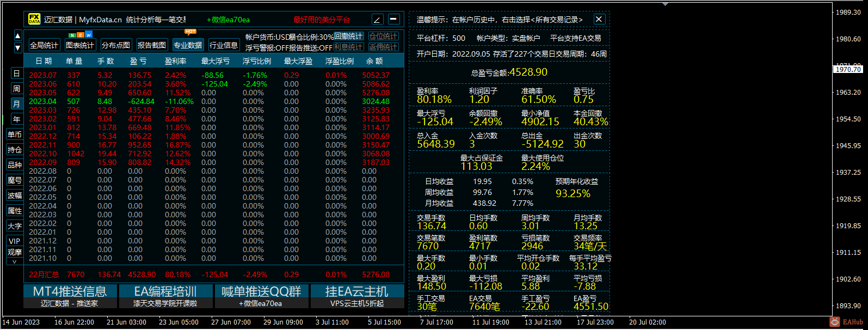The height and width of the screenshot is (330, 868).
Task: Click the 观摩 sidebar button
Action: click(15, 252)
